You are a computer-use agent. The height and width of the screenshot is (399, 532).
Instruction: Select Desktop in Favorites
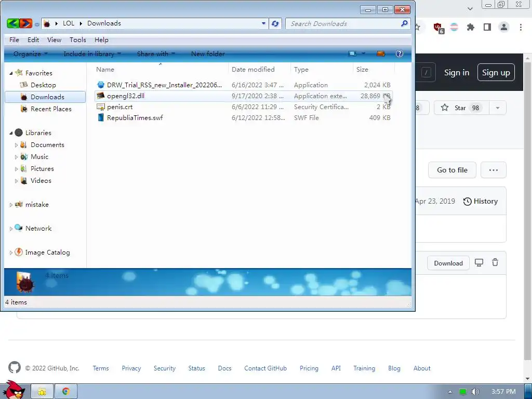[43, 85]
